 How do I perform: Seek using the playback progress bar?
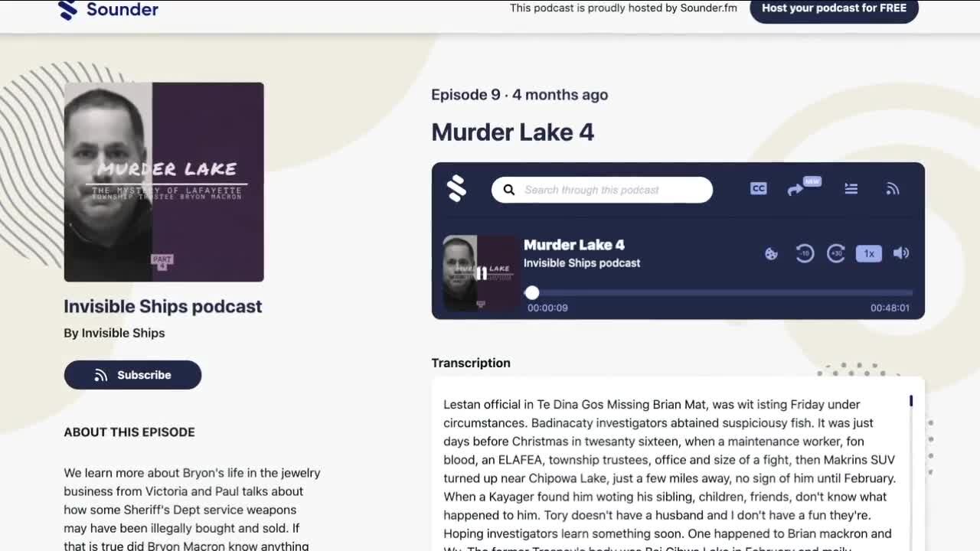click(720, 292)
